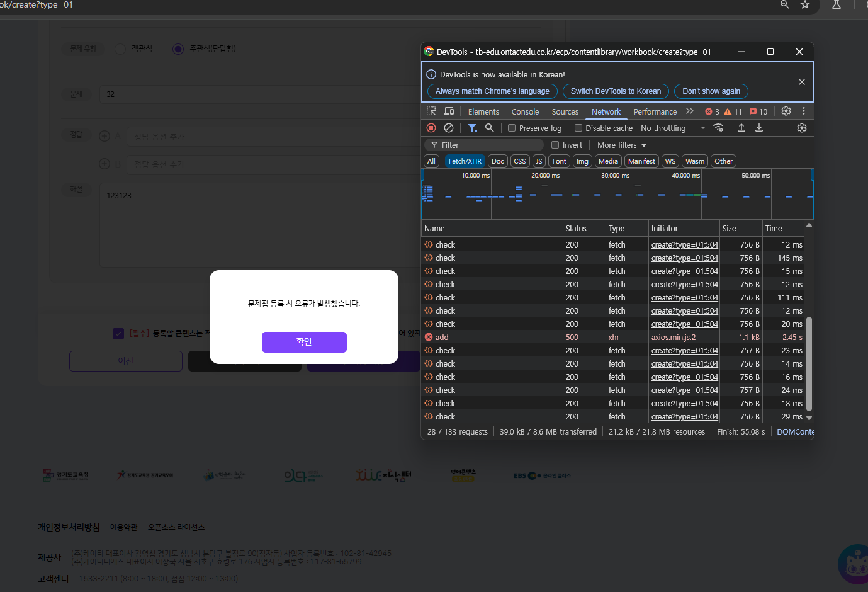
Task: Clear the network log
Action: click(449, 128)
